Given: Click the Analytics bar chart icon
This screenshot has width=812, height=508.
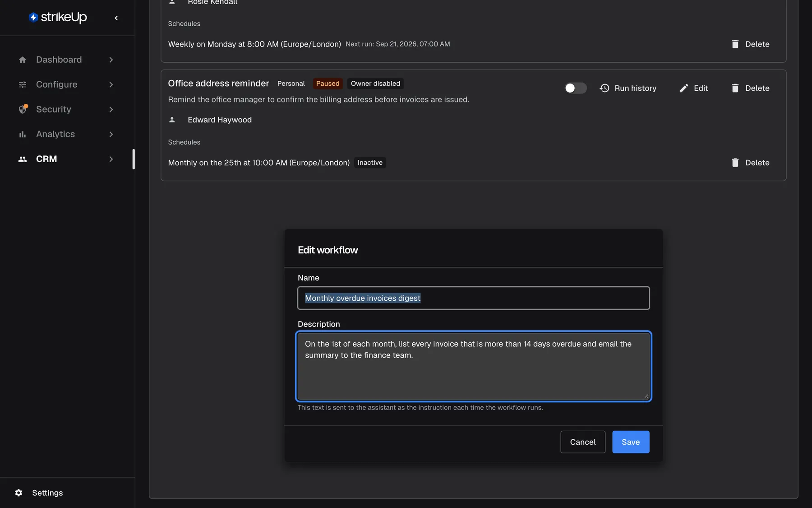Looking at the screenshot, I should [23, 134].
